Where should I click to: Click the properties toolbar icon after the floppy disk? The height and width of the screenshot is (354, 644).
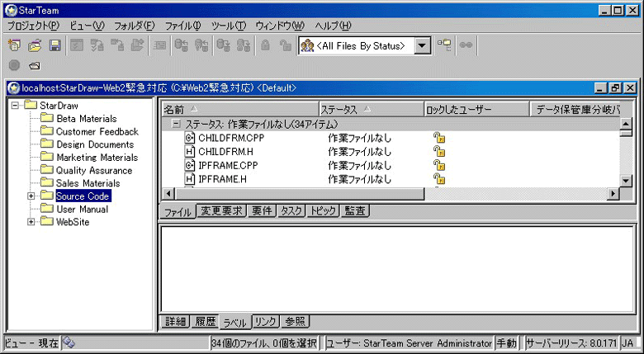[78, 45]
